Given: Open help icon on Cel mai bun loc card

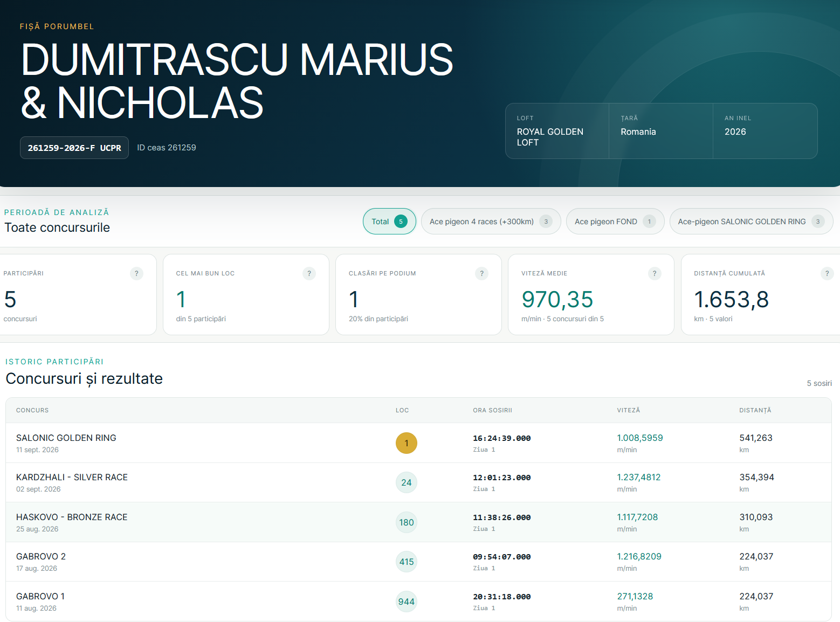Looking at the screenshot, I should click(x=309, y=273).
